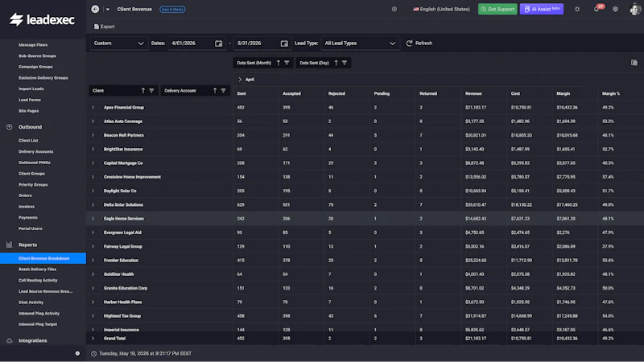Viewport: 644px width, 362px height.
Task: Expand the Beacon Refi Partners row
Action: 93,135
